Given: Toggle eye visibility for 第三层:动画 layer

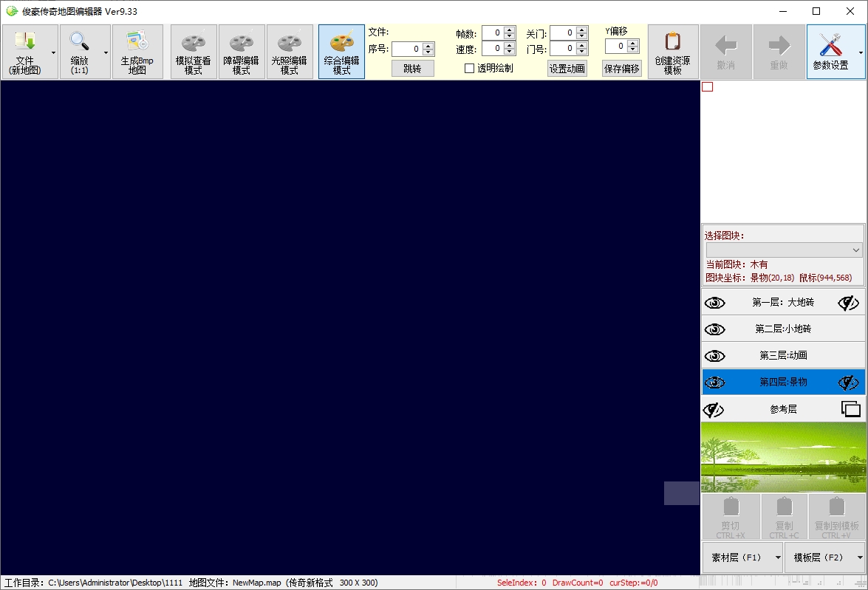Looking at the screenshot, I should [714, 356].
